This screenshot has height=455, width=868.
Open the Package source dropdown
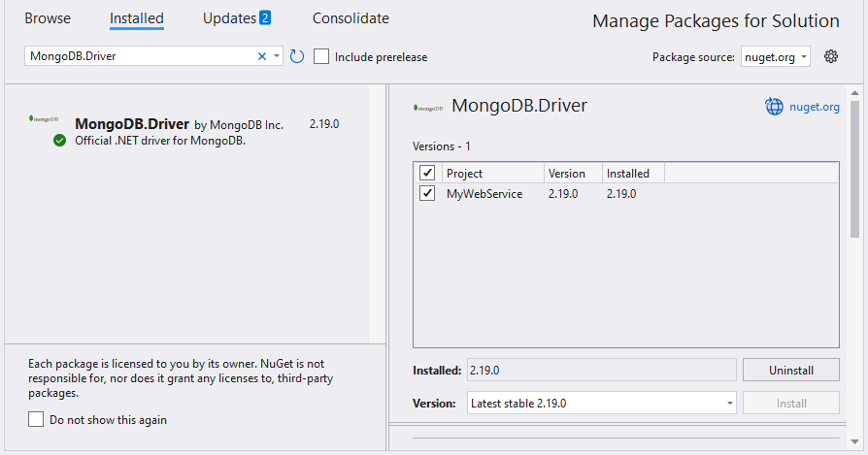click(776, 57)
